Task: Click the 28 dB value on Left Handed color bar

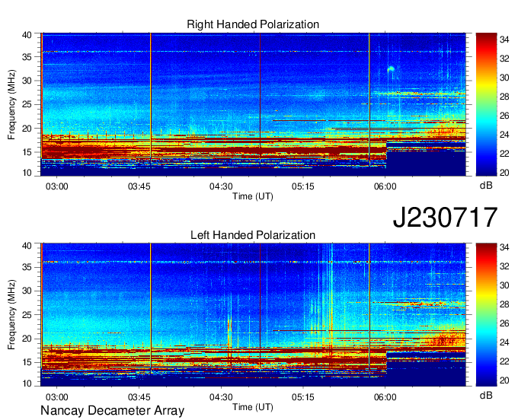Action: point(504,304)
